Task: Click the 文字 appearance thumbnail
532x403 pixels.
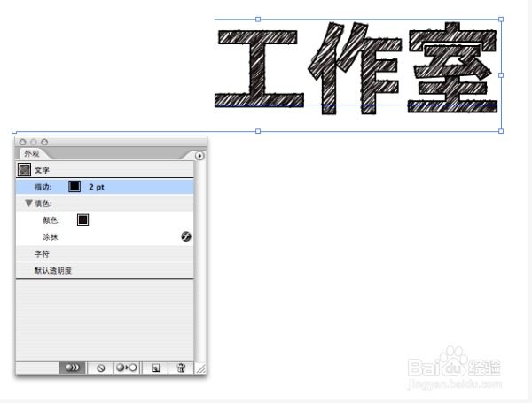Action: click(24, 169)
